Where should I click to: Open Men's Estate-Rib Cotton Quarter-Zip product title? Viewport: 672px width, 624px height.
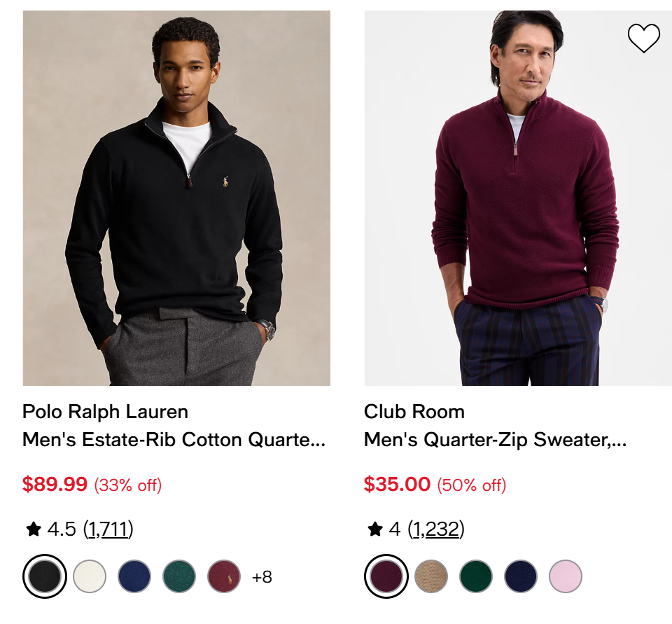[x=174, y=440]
